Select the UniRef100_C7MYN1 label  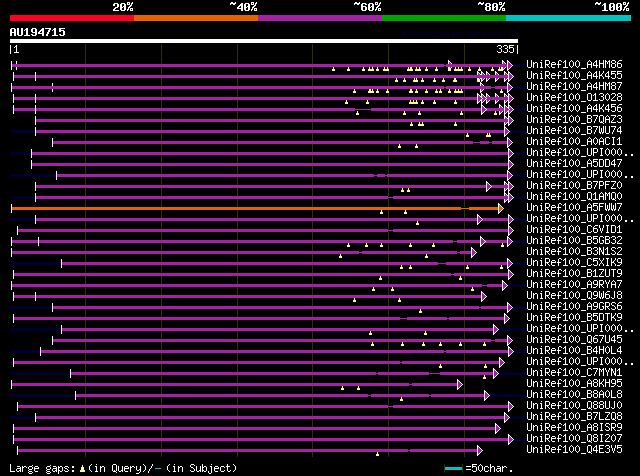pos(574,373)
